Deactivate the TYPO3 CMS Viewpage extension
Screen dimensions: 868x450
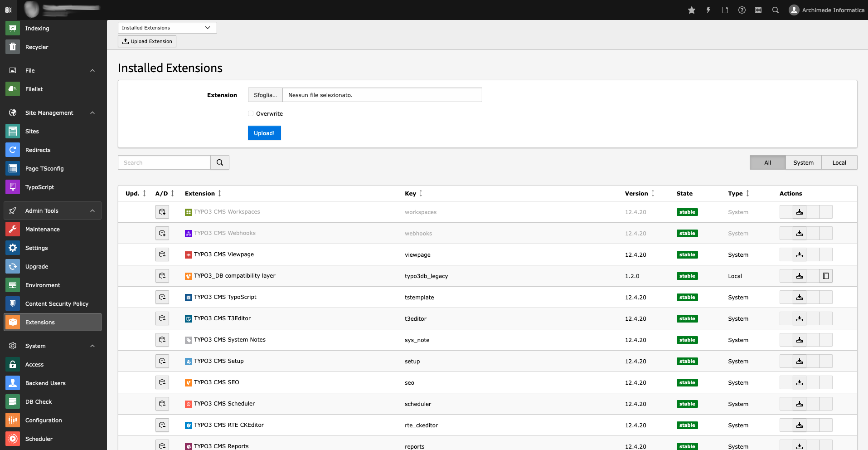click(162, 254)
